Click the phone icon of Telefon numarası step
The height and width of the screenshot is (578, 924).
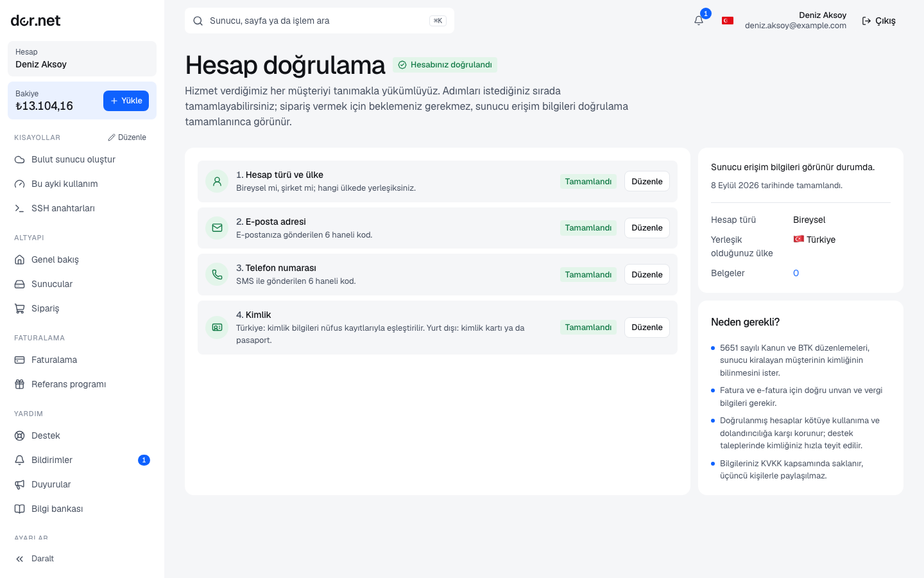[217, 274]
